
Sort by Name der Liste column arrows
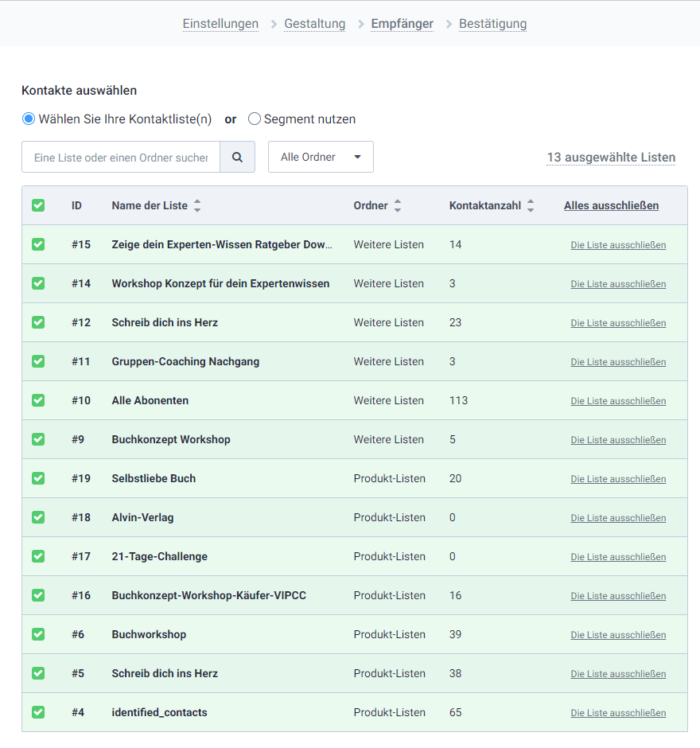coord(197,205)
